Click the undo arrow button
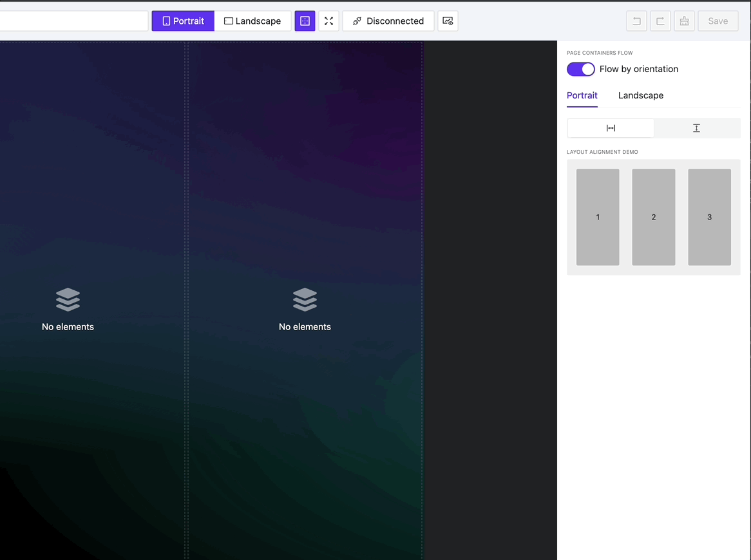This screenshot has height=560, width=751. click(x=636, y=21)
